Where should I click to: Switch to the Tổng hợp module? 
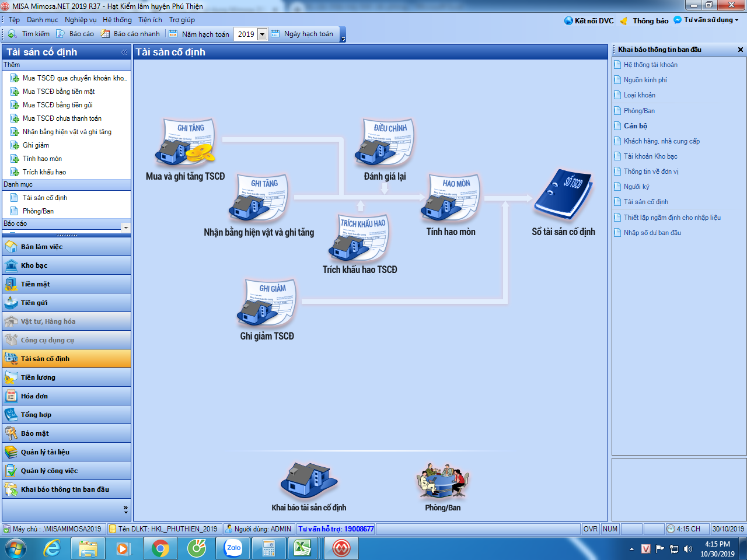click(67, 415)
